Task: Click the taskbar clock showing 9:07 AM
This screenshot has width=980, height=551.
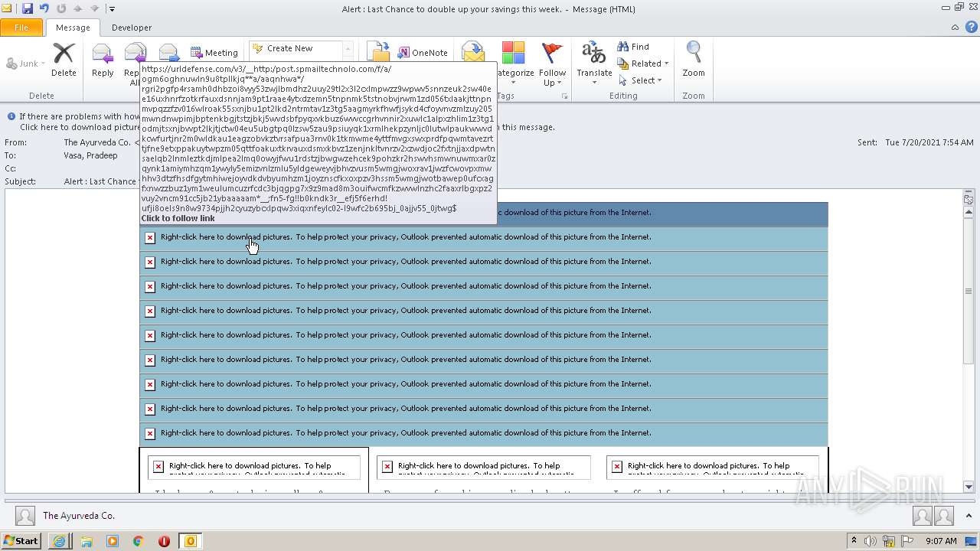Action: pyautogui.click(x=940, y=541)
